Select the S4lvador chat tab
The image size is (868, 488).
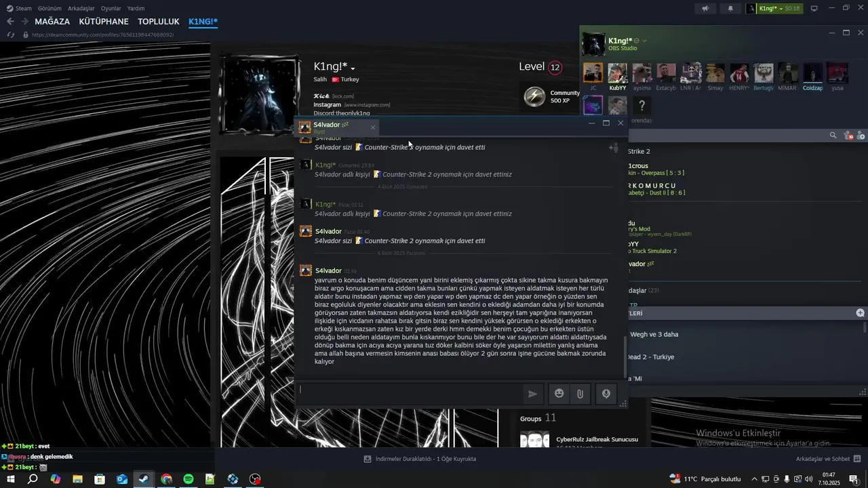coord(338,127)
